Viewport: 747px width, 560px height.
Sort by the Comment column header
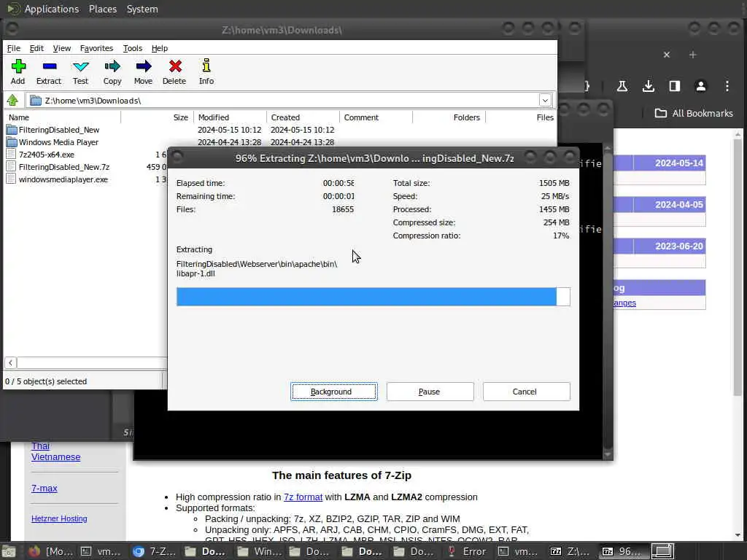(x=376, y=117)
